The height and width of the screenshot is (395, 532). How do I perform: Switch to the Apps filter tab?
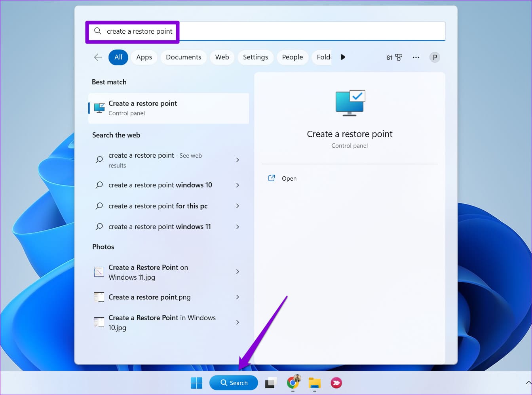144,57
